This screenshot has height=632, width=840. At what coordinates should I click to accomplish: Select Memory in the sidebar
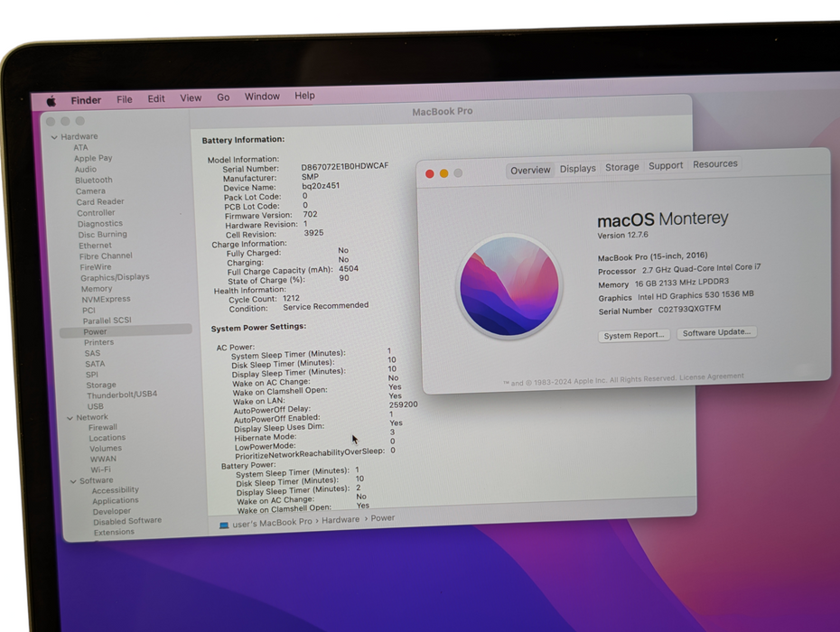pyautogui.click(x=97, y=289)
